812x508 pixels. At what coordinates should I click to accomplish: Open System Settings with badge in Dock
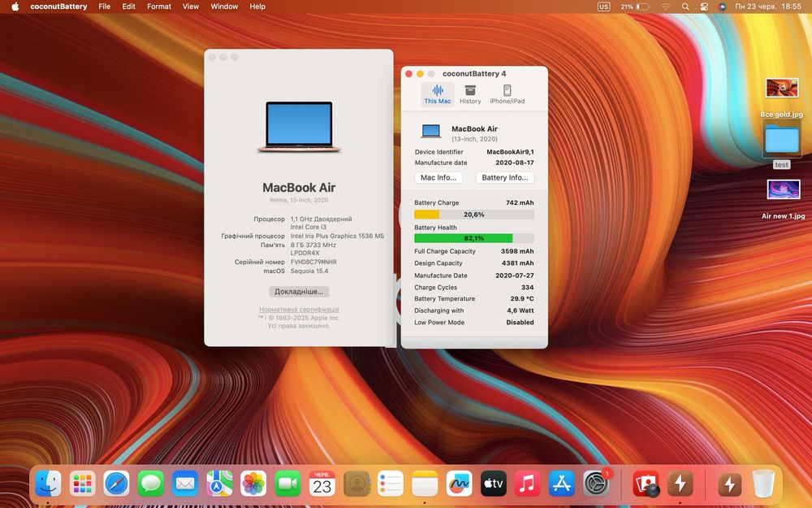tap(597, 484)
